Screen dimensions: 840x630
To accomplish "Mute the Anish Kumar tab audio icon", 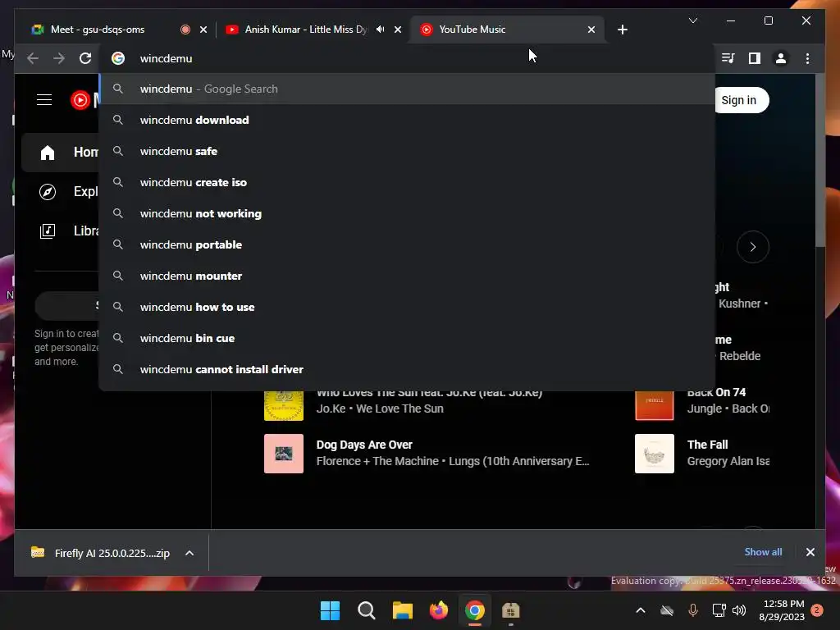I will tap(380, 30).
